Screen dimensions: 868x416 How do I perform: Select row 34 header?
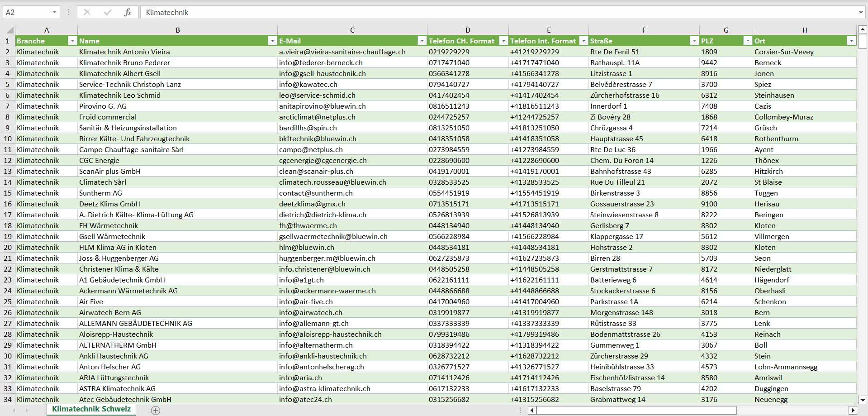pos(8,399)
